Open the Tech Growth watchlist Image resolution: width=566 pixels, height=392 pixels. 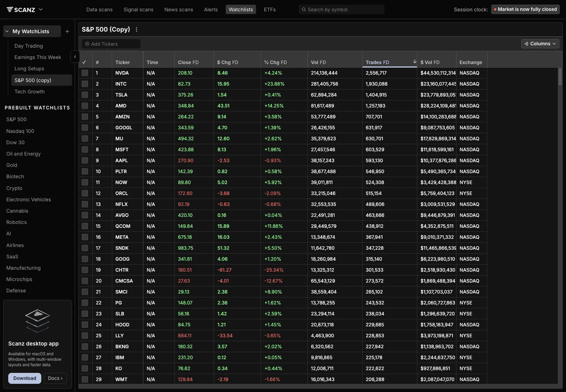[29, 92]
